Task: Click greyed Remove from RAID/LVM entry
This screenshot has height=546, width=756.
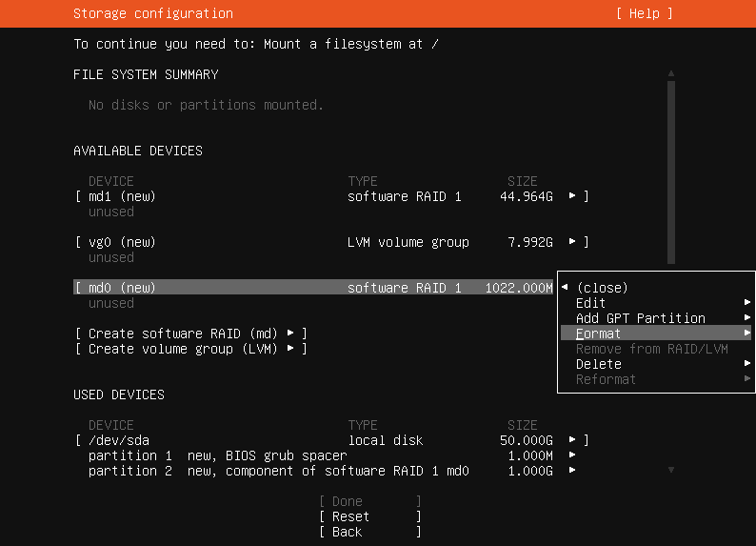Action: (652, 349)
